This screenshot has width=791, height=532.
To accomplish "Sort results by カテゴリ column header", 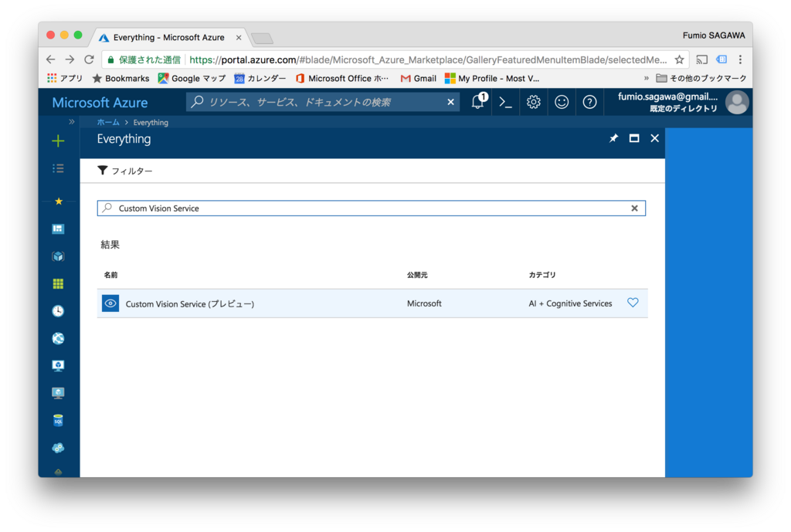I will pyautogui.click(x=542, y=275).
